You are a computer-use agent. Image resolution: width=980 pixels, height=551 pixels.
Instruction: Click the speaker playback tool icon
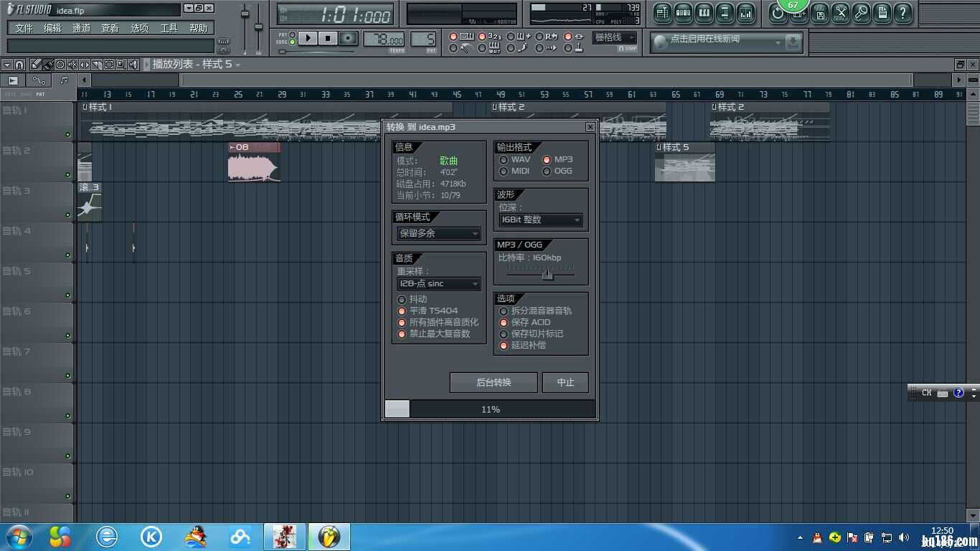point(133,65)
